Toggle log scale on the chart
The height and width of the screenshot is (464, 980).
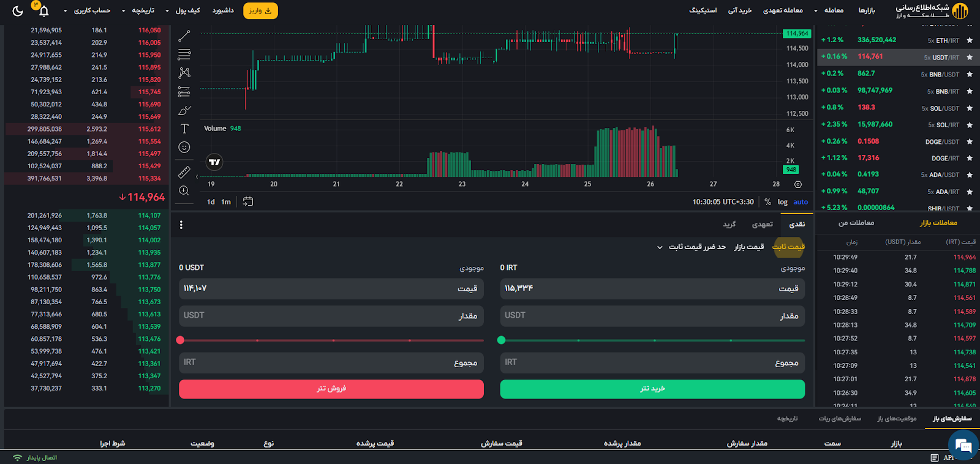tap(782, 202)
